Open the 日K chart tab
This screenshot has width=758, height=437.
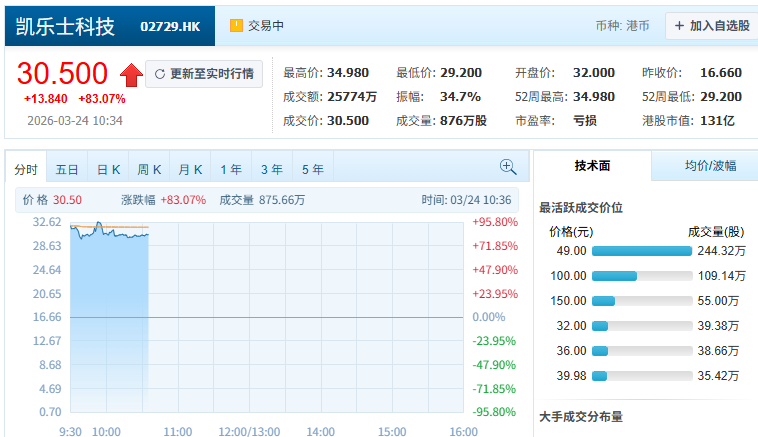point(108,170)
